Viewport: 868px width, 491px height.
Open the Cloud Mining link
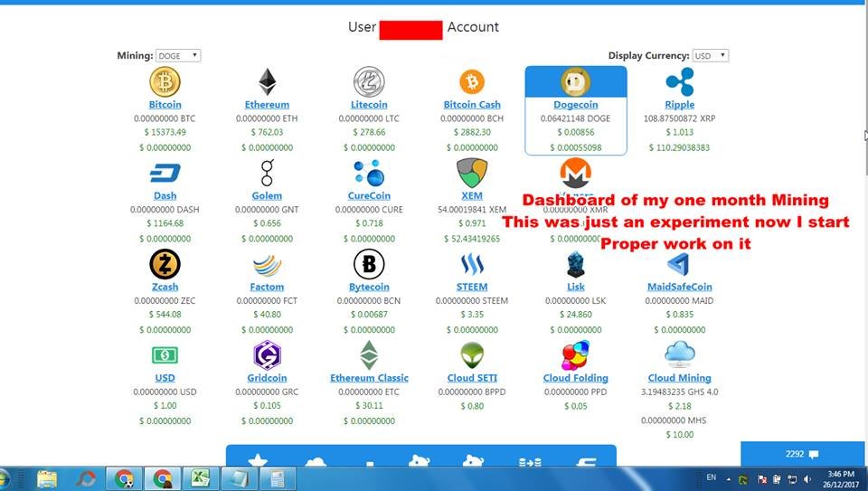coord(680,378)
